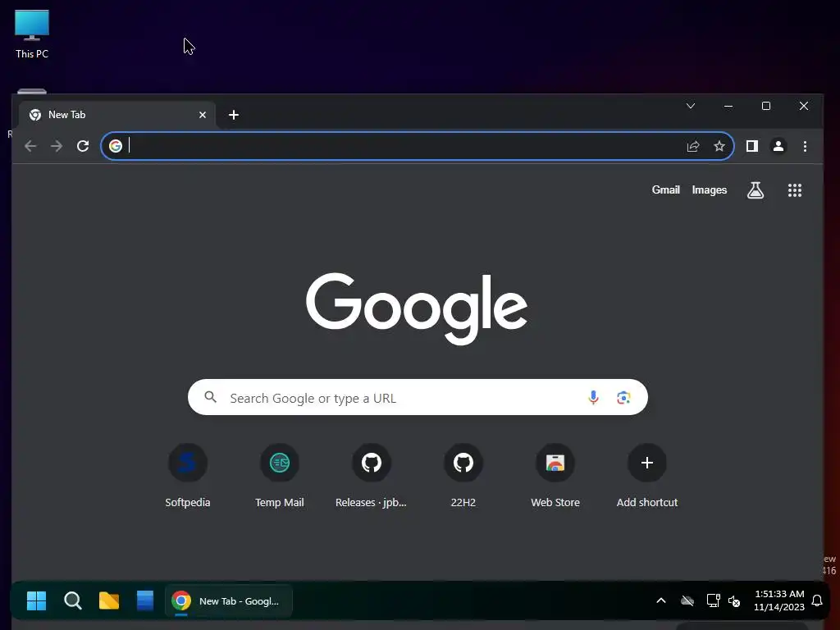Start voice search with microphone icon
This screenshot has height=630, width=840.
point(594,398)
